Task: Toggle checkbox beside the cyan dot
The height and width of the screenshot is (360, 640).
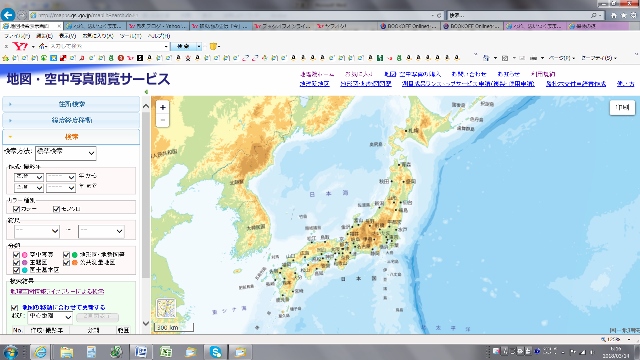Action: pyautogui.click(x=17, y=270)
